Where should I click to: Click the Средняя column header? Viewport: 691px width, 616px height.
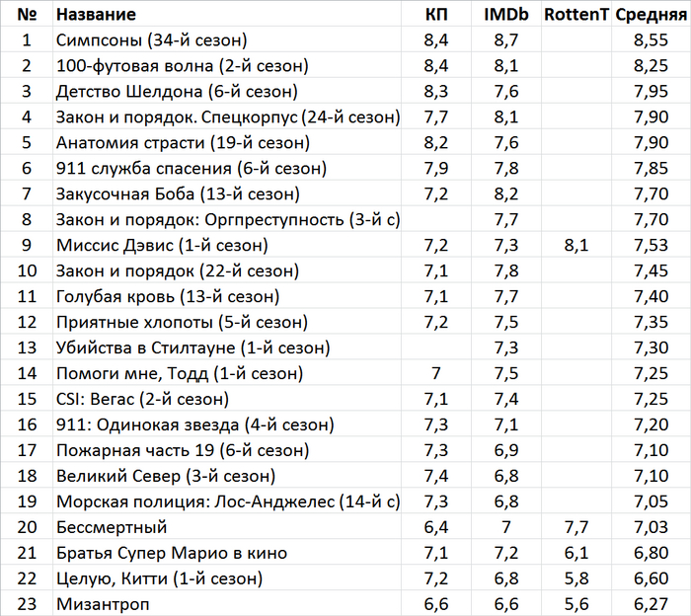click(652, 15)
